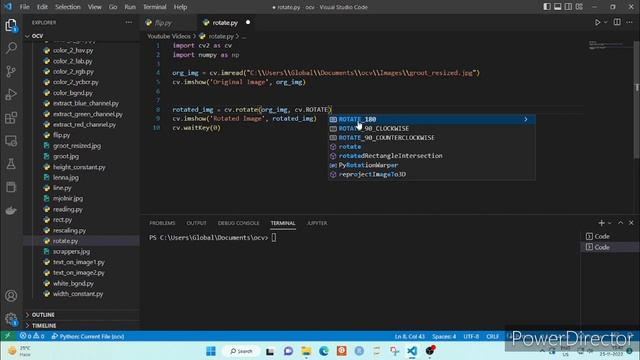Open the Manage gear icon

(x=11, y=319)
